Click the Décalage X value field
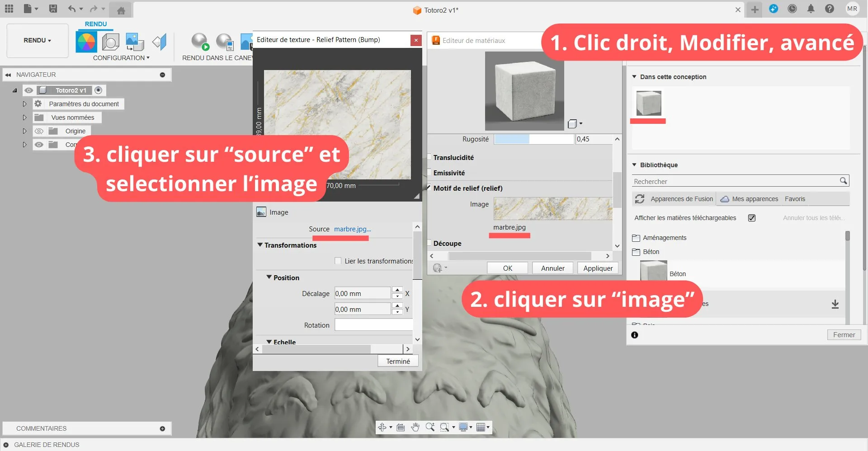The height and width of the screenshot is (451, 868). point(362,293)
